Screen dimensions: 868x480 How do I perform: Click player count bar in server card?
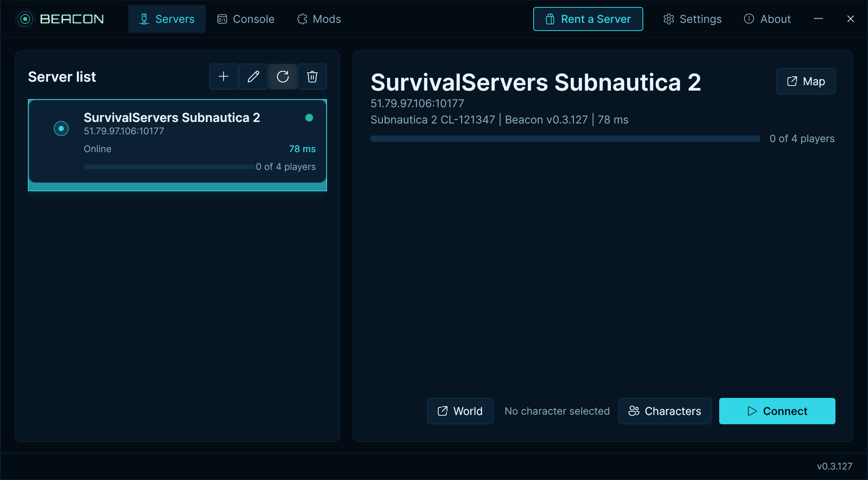pos(169,167)
